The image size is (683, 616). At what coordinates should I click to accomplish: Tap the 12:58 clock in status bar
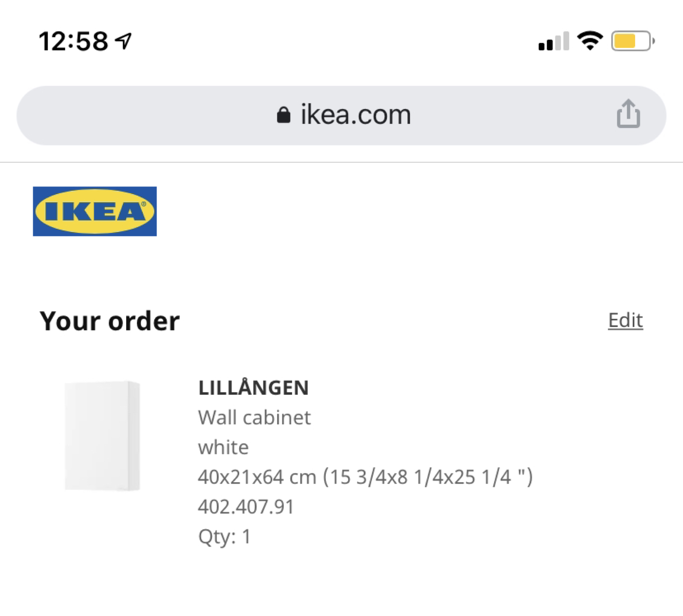click(x=74, y=41)
